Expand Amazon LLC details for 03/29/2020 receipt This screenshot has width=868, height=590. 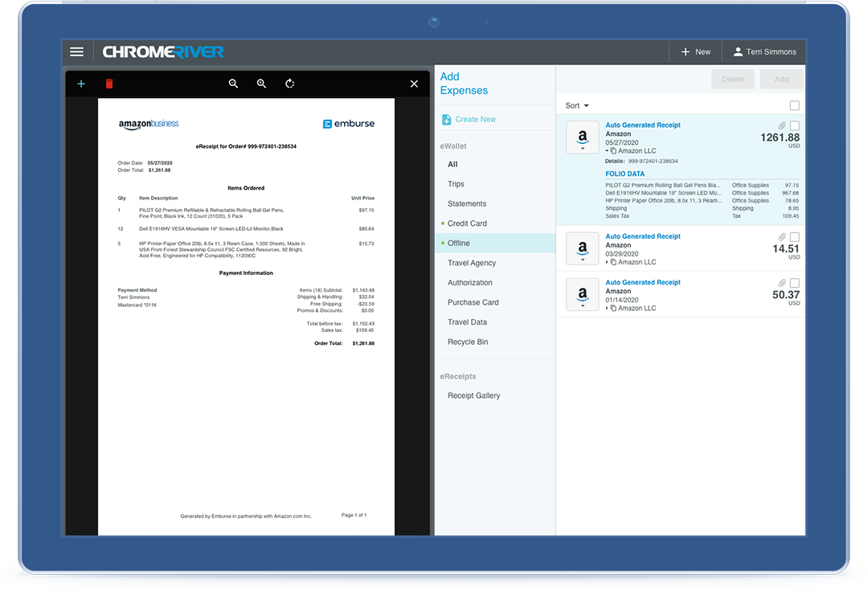(608, 262)
